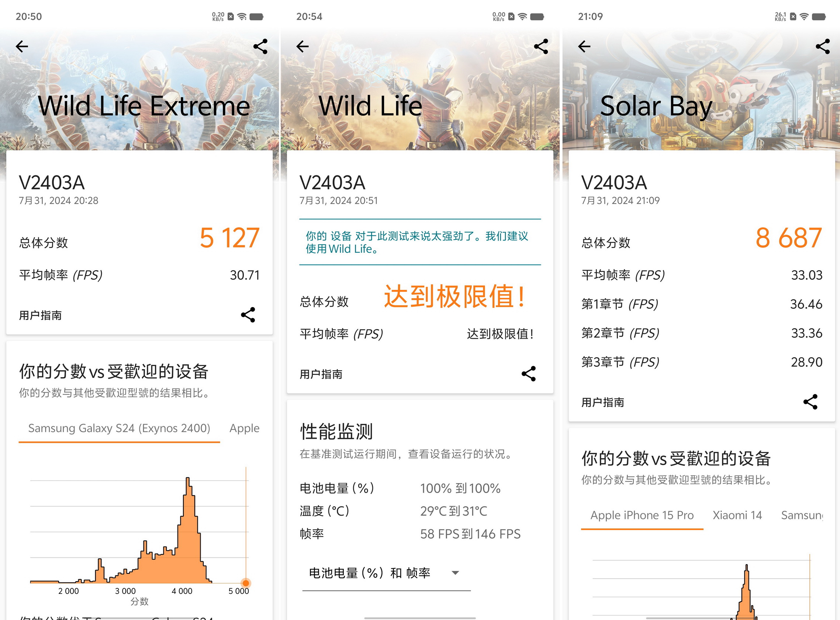Tap the 性能监测 section heading
Viewport: 840px width, 620px height.
[336, 431]
